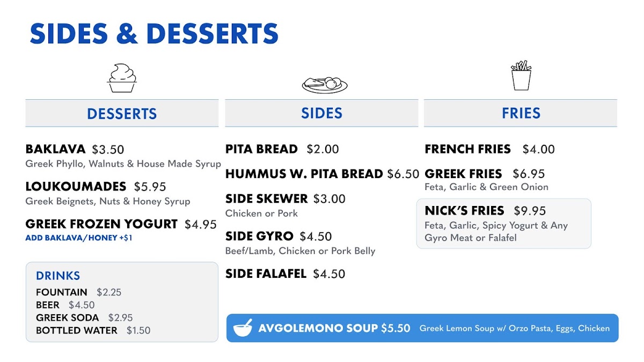Click the pita plate icon above Sides
The width and height of the screenshot is (644, 362).
(325, 84)
